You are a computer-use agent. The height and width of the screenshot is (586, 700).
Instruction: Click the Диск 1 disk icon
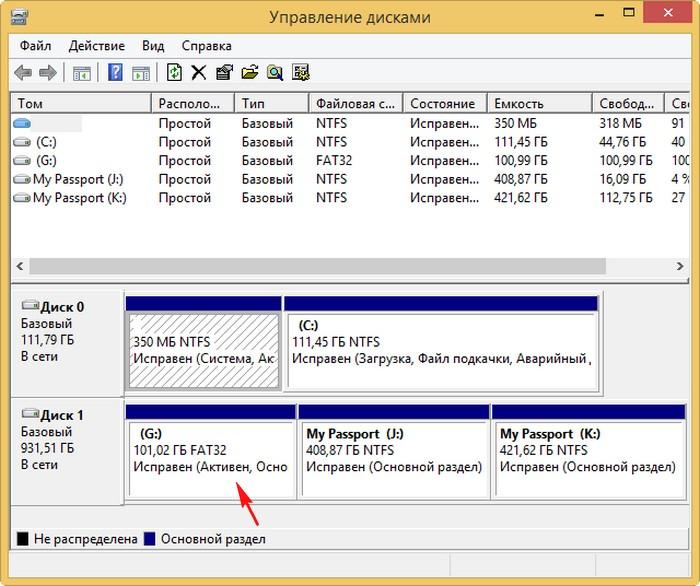(30, 414)
